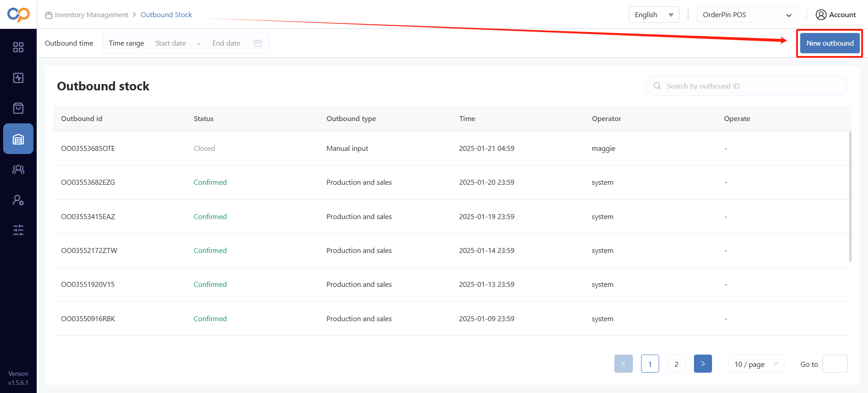Click operator maggie cell
The image size is (868, 393).
(604, 149)
